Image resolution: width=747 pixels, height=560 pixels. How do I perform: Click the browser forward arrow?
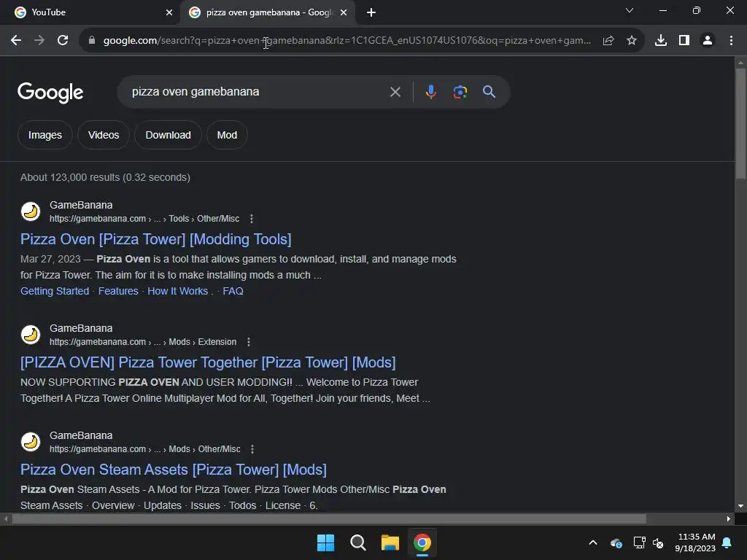tap(39, 41)
